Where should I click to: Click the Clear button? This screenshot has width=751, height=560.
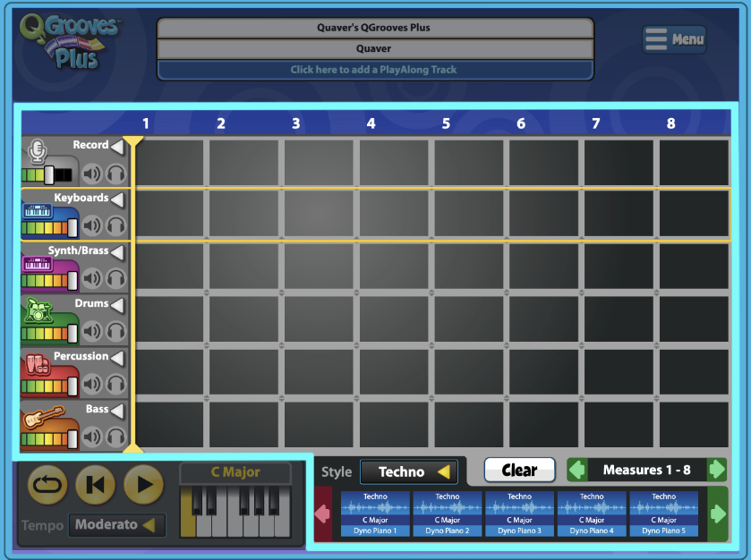[x=520, y=470]
